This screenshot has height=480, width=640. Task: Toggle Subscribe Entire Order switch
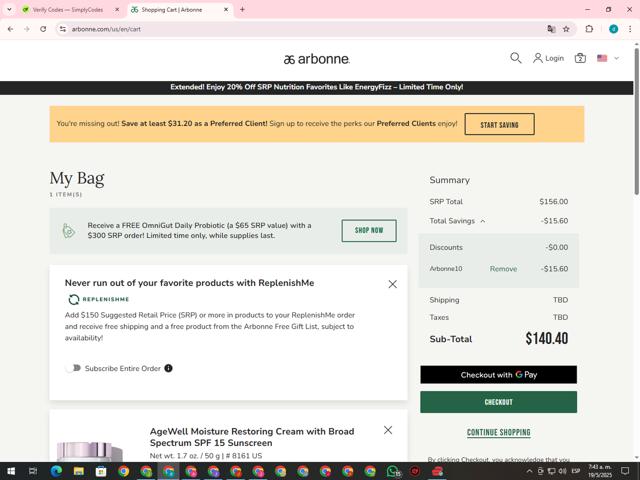point(73,368)
